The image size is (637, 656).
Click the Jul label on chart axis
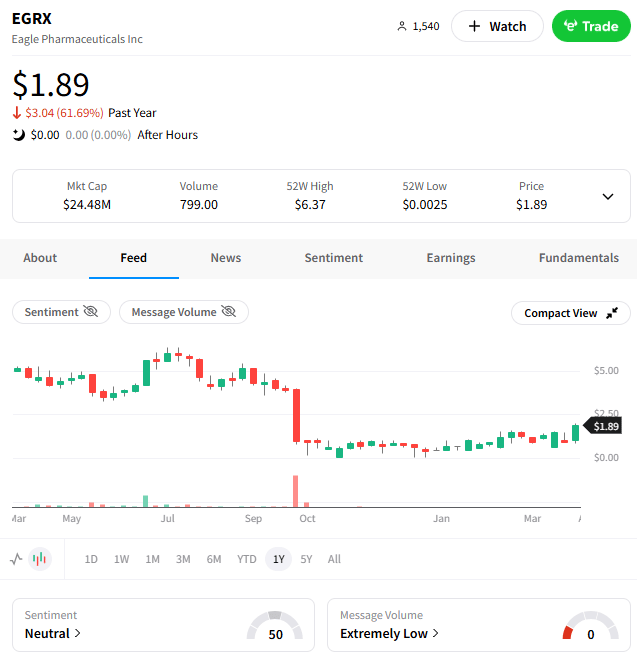click(168, 518)
